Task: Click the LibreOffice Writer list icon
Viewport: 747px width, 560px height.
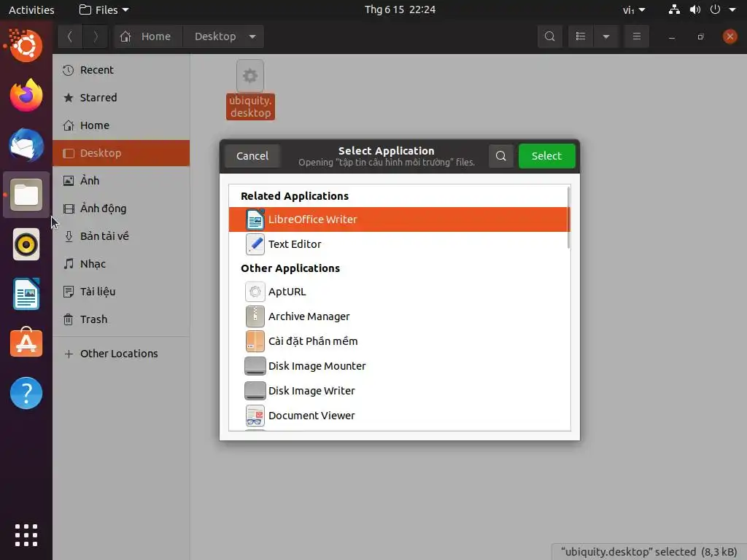Action: coord(255,219)
